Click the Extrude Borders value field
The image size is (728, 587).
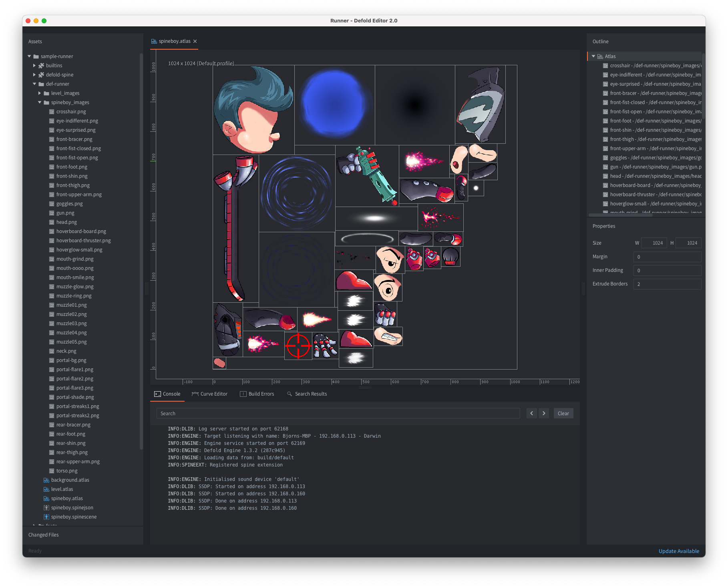click(x=667, y=284)
